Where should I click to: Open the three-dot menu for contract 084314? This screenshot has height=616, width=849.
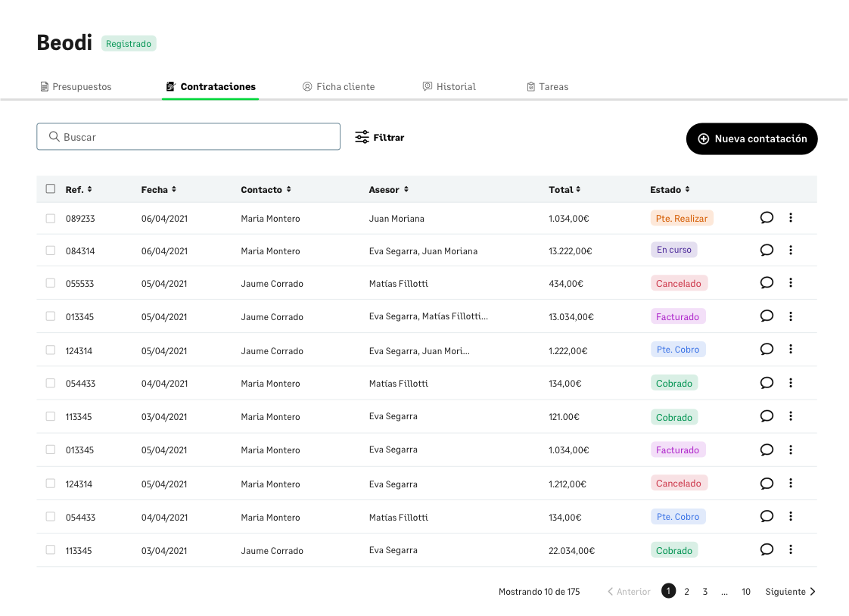tap(791, 250)
